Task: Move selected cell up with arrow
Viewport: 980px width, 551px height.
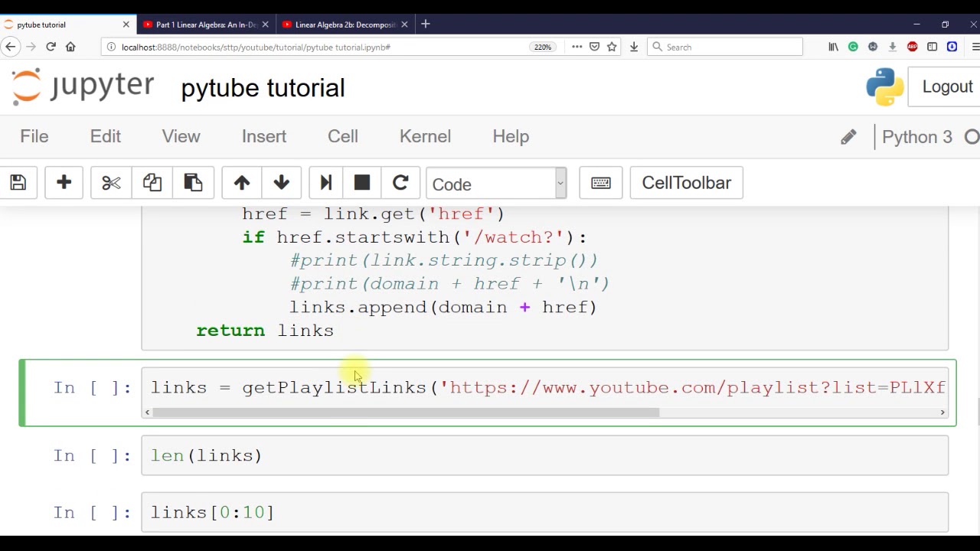Action: coord(242,183)
